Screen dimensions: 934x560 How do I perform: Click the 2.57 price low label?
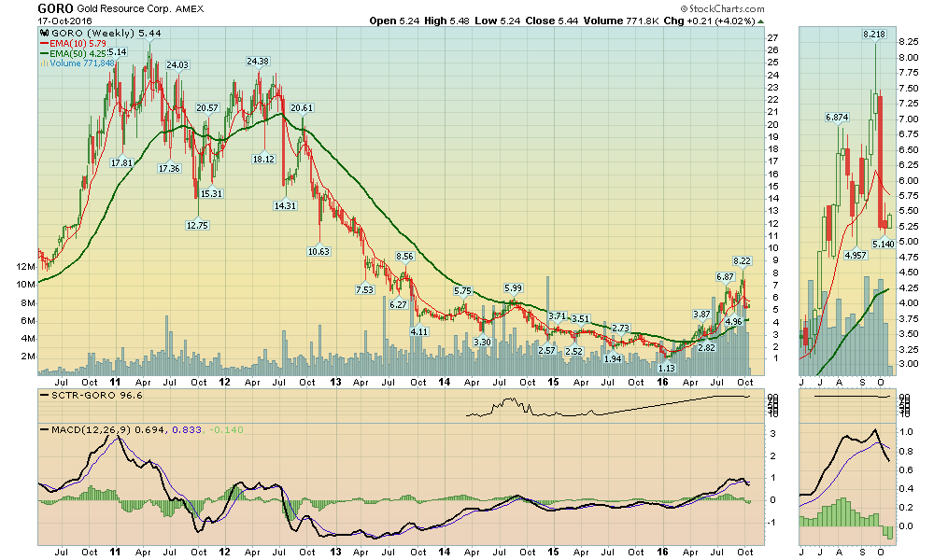546,351
